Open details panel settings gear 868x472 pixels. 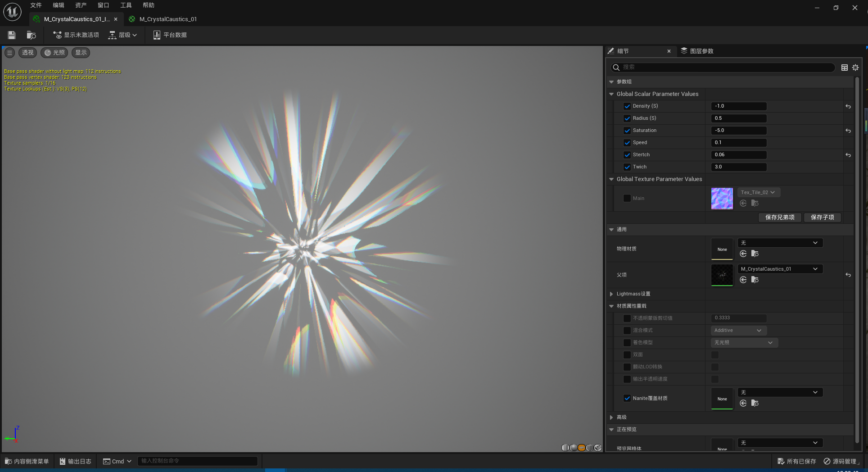point(855,68)
